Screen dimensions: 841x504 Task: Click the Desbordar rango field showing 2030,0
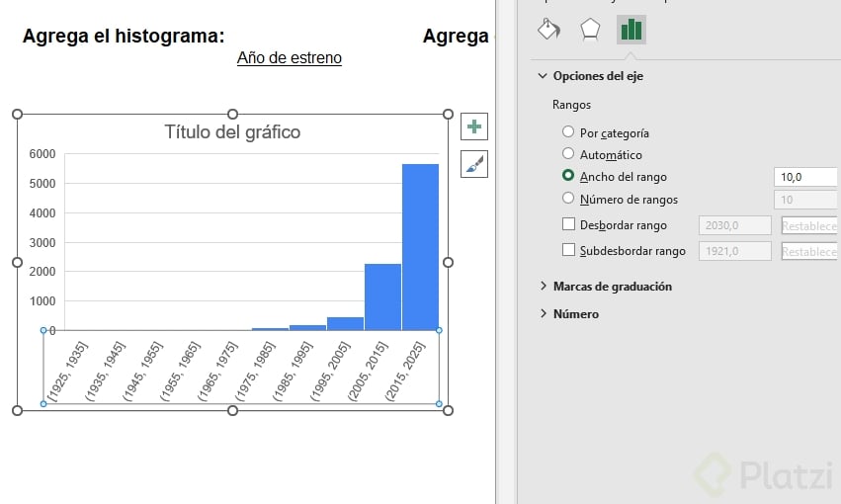tap(735, 225)
